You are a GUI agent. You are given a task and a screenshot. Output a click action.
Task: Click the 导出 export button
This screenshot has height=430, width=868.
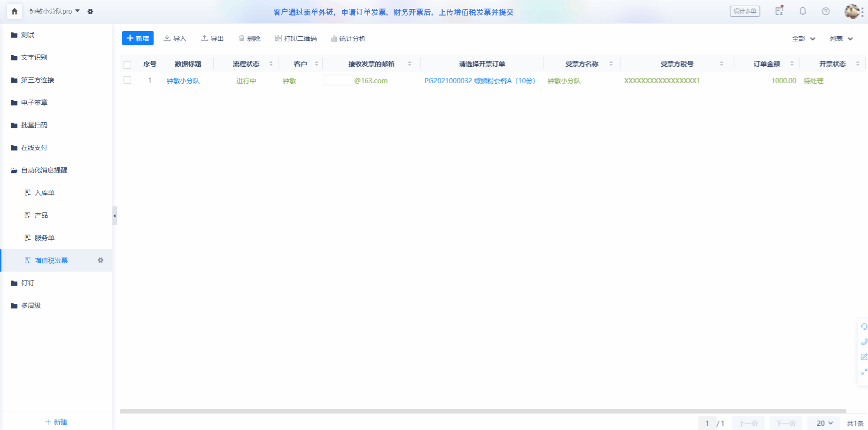(212, 39)
